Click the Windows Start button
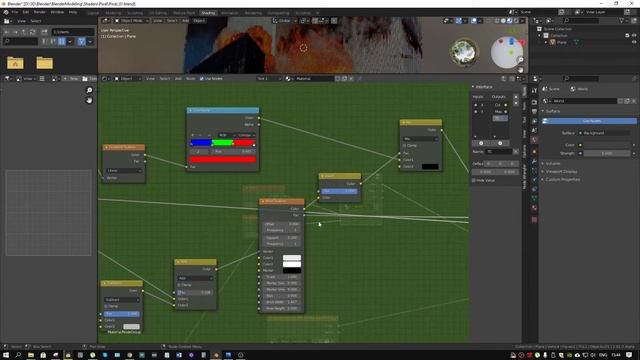Image resolution: width=640 pixels, height=360 pixels. point(6,355)
